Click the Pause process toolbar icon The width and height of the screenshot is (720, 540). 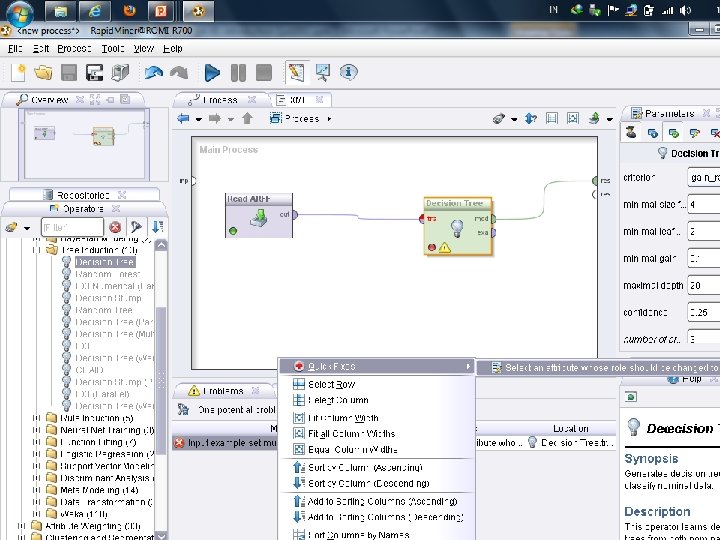(238, 72)
